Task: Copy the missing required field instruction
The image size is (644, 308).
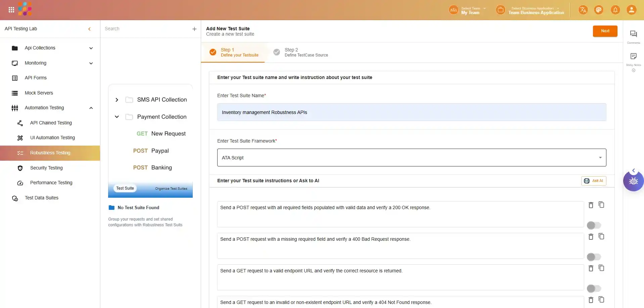Action: click(601, 237)
